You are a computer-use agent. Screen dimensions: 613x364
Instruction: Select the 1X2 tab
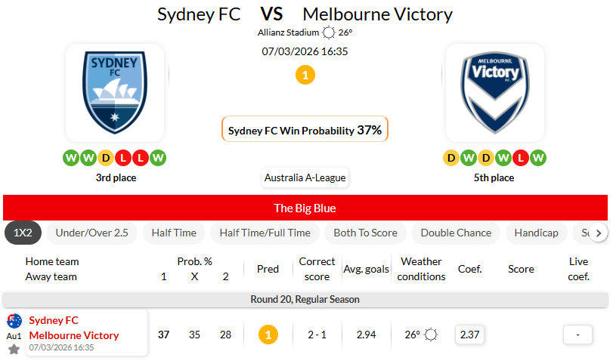point(23,233)
